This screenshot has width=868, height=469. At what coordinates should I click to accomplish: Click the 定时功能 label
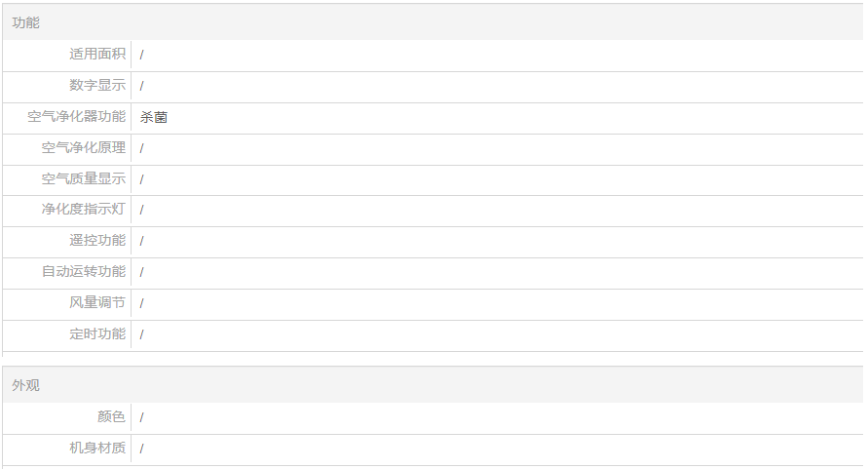(x=97, y=333)
